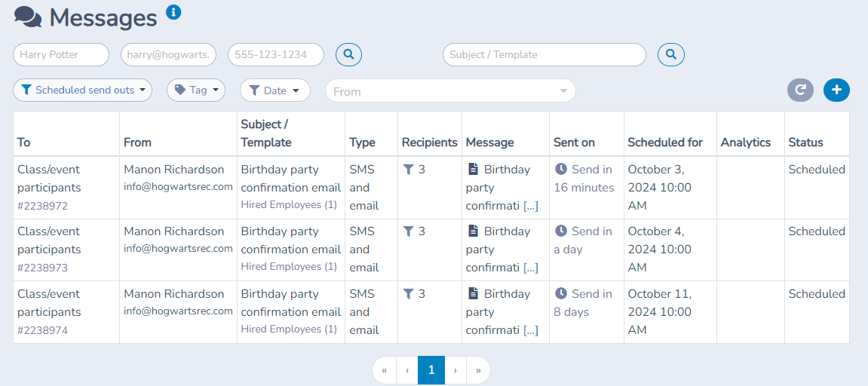Open Hired Employees (1) link in row #2238973

[x=289, y=266]
